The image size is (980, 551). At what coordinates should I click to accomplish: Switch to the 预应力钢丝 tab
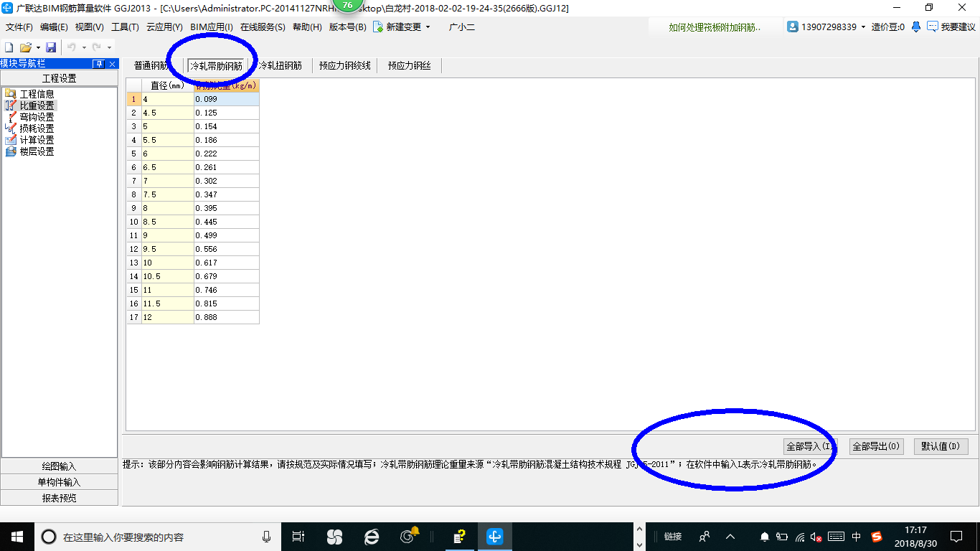[410, 65]
